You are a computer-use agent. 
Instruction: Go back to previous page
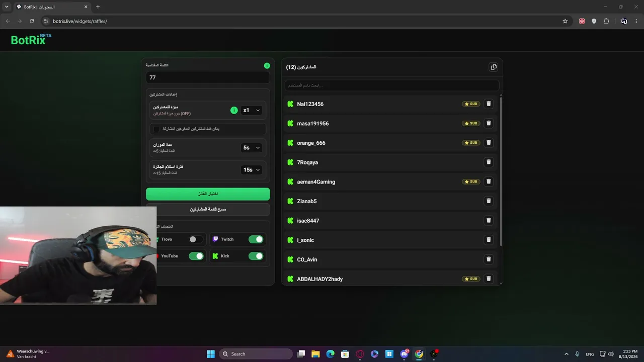8,21
